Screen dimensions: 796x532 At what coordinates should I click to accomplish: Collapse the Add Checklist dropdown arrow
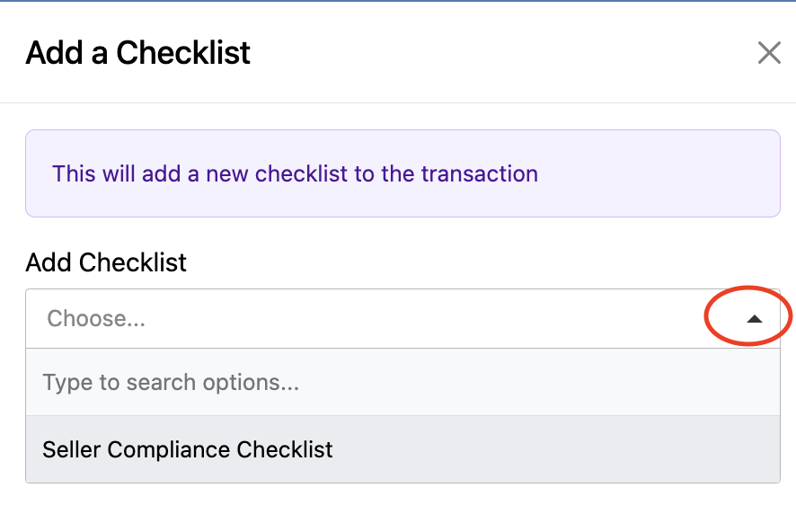click(754, 318)
